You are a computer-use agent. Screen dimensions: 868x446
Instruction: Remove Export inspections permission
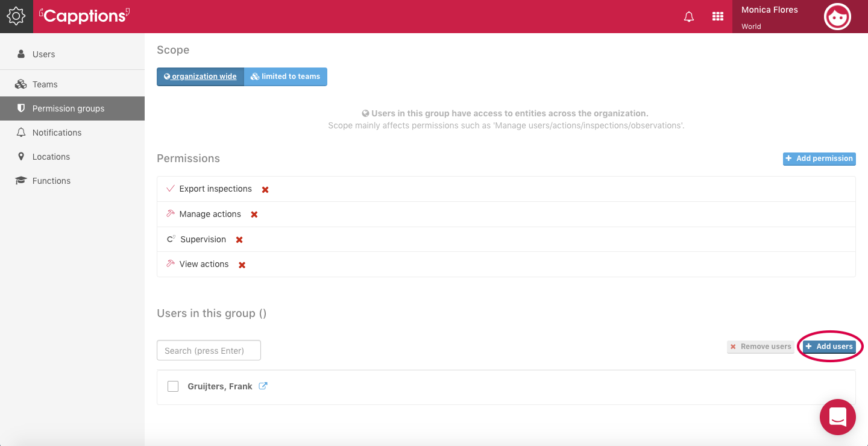coord(265,189)
